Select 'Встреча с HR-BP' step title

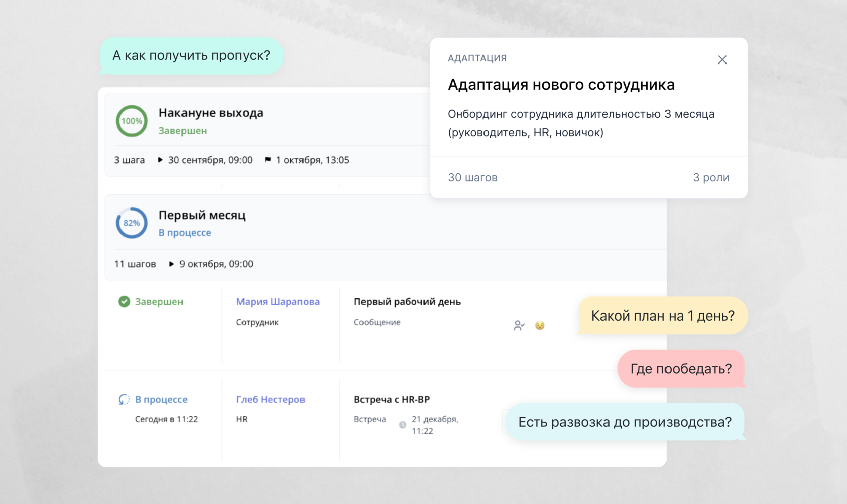(x=392, y=399)
